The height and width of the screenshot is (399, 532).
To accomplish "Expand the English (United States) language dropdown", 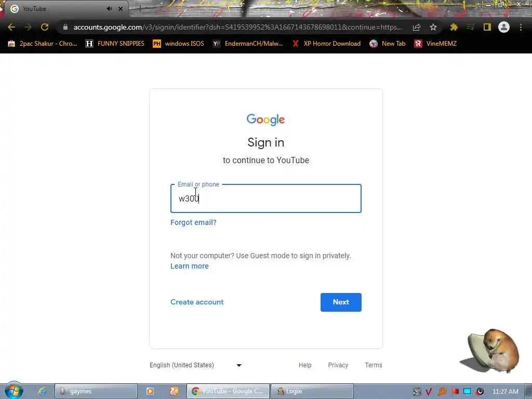I will (x=196, y=365).
